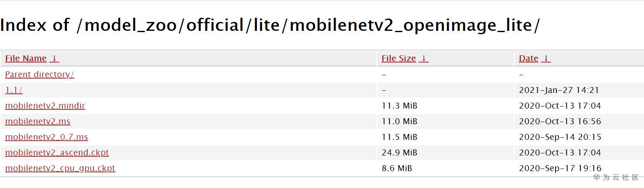Go to the Parent directory
The image size is (644, 188).
(x=39, y=74)
